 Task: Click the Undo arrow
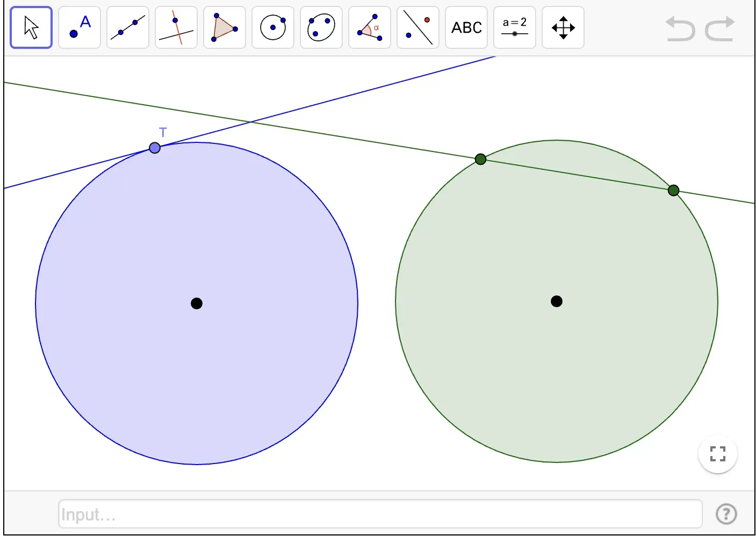pyautogui.click(x=680, y=29)
